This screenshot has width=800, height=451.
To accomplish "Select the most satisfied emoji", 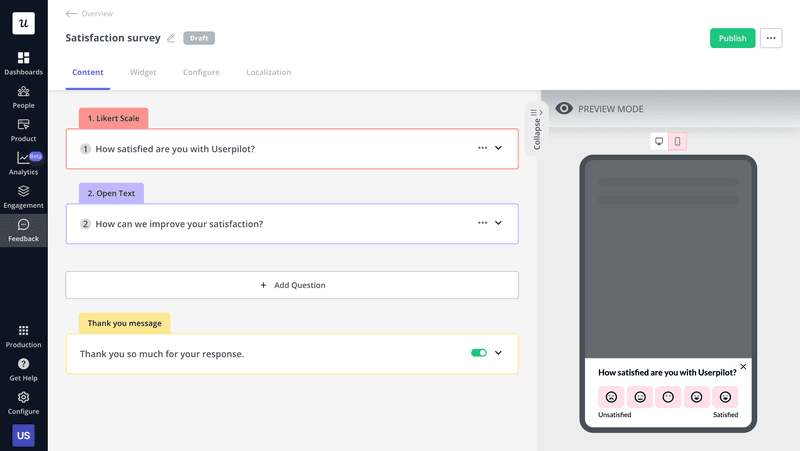I will 725,397.
